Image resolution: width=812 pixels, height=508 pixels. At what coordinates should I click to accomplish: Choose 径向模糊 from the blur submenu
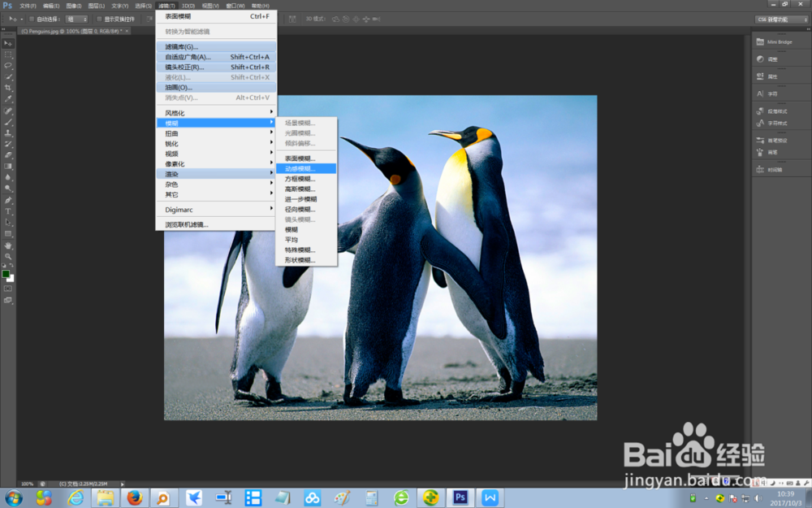click(306, 209)
